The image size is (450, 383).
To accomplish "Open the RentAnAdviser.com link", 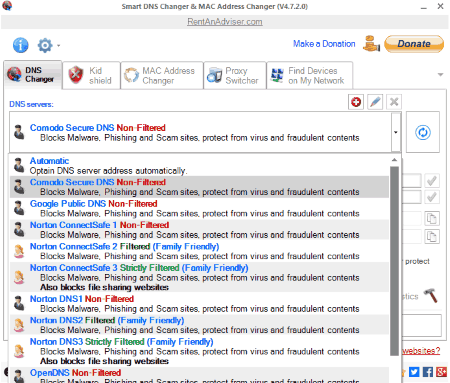I will coord(225,22).
